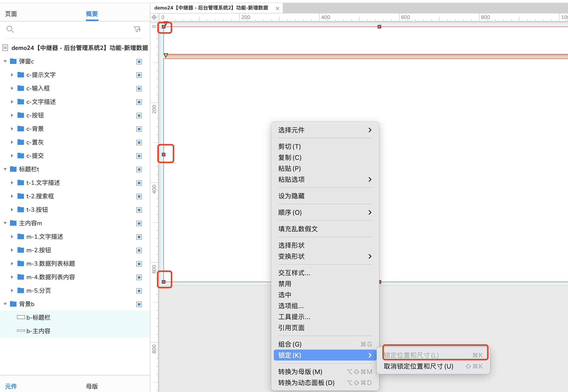Click the m-3.数据列表标题 folder icon
This screenshot has width=568, height=392.
point(20,263)
